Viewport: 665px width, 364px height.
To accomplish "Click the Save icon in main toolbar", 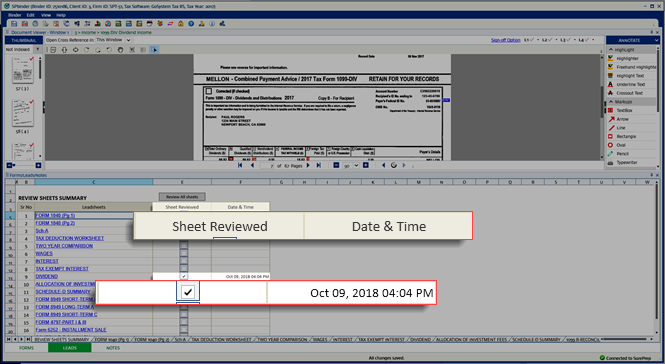I will (14, 24).
